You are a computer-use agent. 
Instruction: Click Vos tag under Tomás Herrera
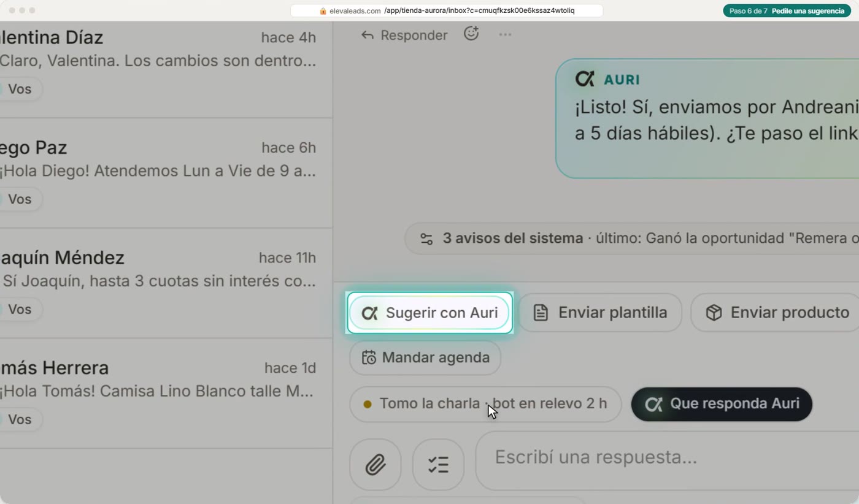tap(20, 419)
